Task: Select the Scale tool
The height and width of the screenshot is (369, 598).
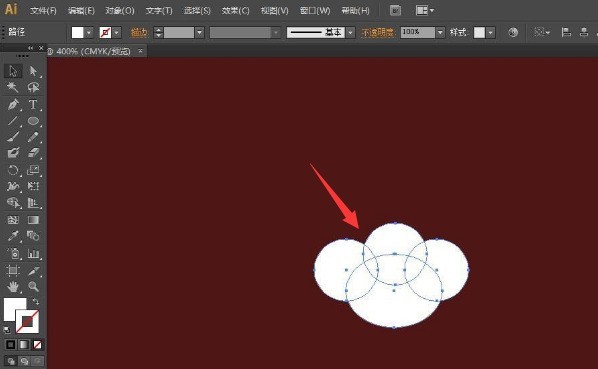Action: 33,170
